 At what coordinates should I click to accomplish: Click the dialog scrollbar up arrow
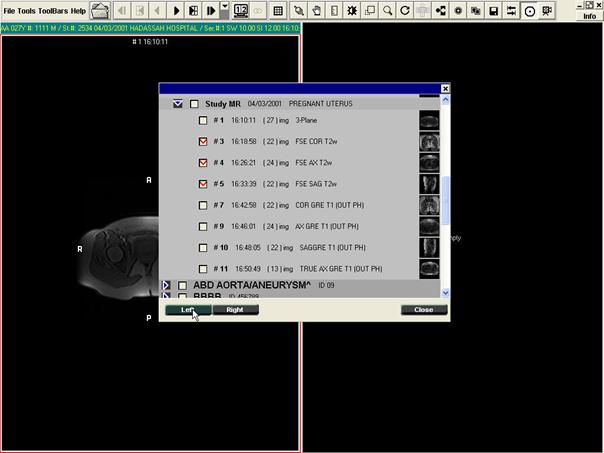pyautogui.click(x=445, y=100)
